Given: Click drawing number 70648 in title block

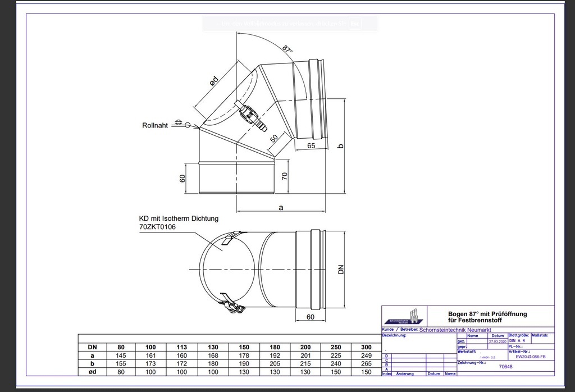Looking at the screenshot, I should click(506, 367).
